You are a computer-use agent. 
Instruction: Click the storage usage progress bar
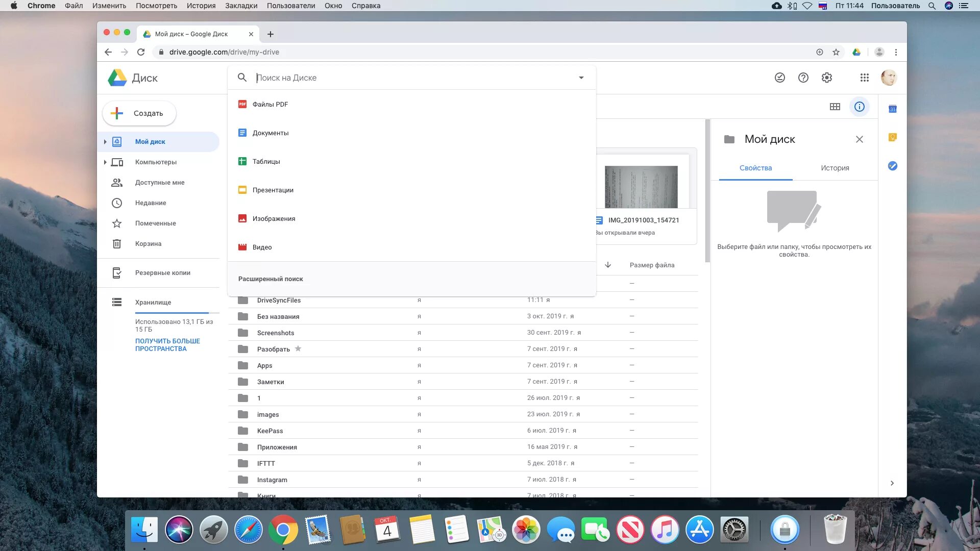point(177,313)
